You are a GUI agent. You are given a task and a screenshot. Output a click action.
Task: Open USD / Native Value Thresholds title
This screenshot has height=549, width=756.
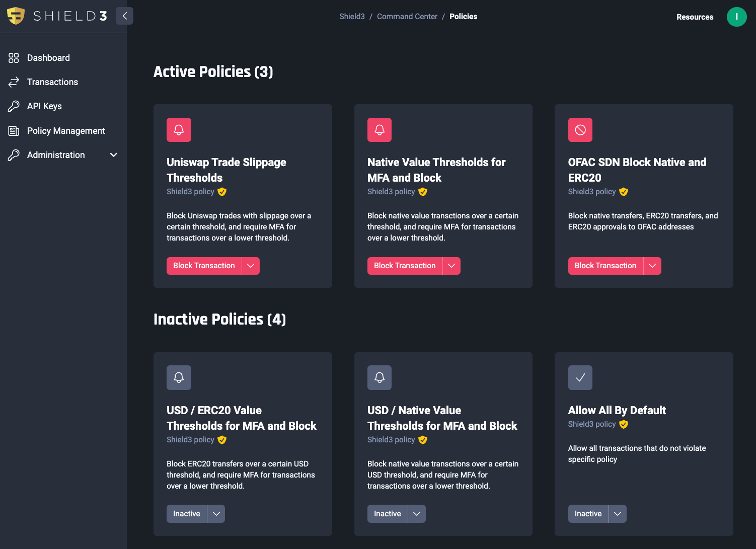click(x=442, y=418)
